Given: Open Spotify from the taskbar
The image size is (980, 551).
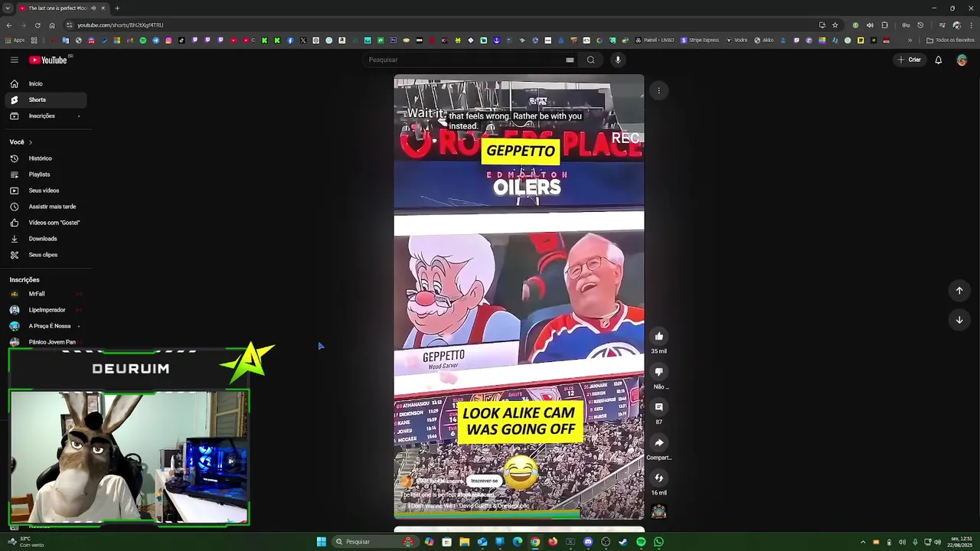Looking at the screenshot, I should click(641, 542).
